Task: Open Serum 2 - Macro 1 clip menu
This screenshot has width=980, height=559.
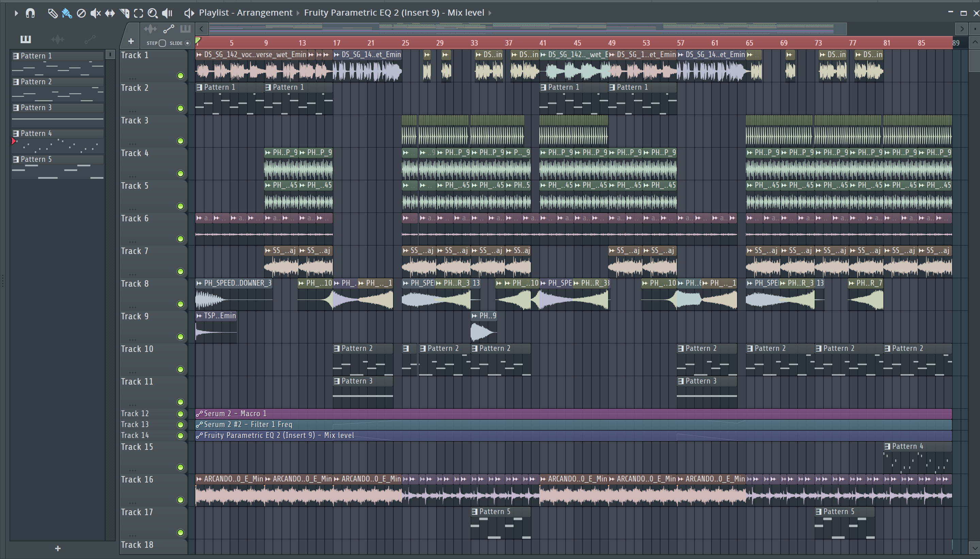Action: [199, 414]
